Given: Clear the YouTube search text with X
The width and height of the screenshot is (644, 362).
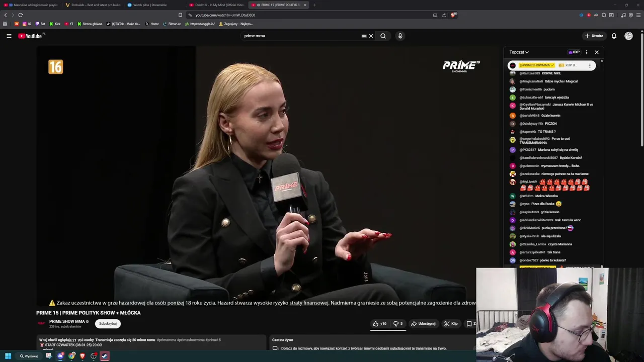Looking at the screenshot, I should click(371, 36).
